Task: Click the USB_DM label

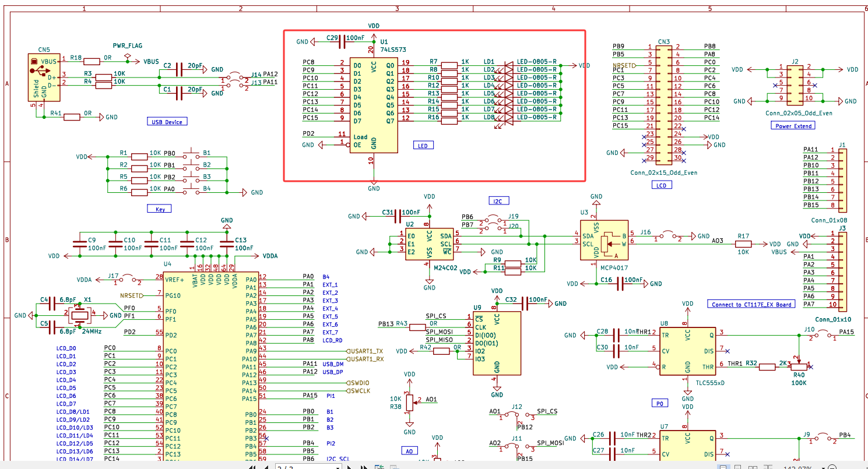Action: pyautogui.click(x=333, y=364)
